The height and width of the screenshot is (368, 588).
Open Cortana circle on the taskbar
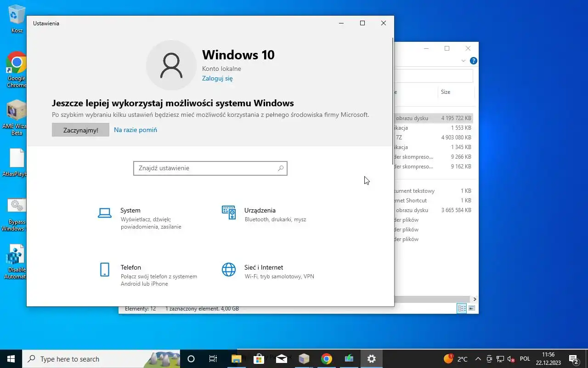tap(191, 359)
